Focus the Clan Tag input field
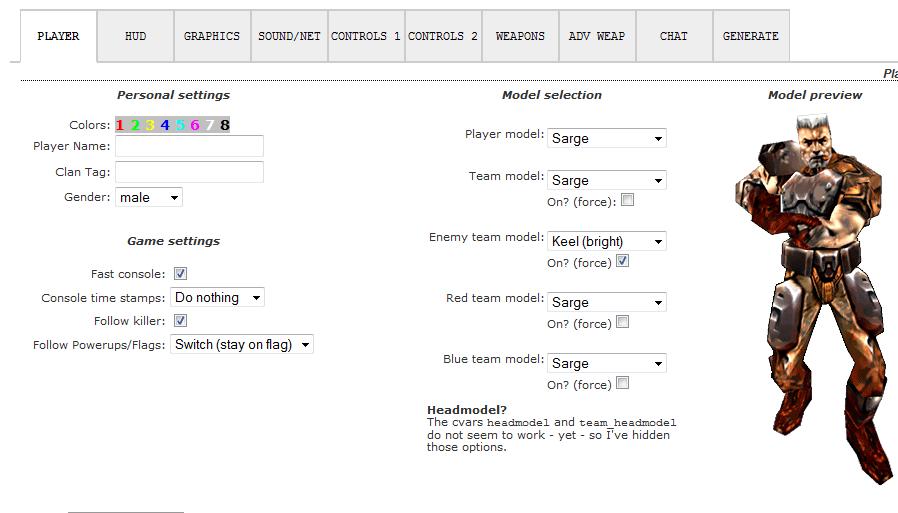Screen dimensions: 898x513 (190, 172)
